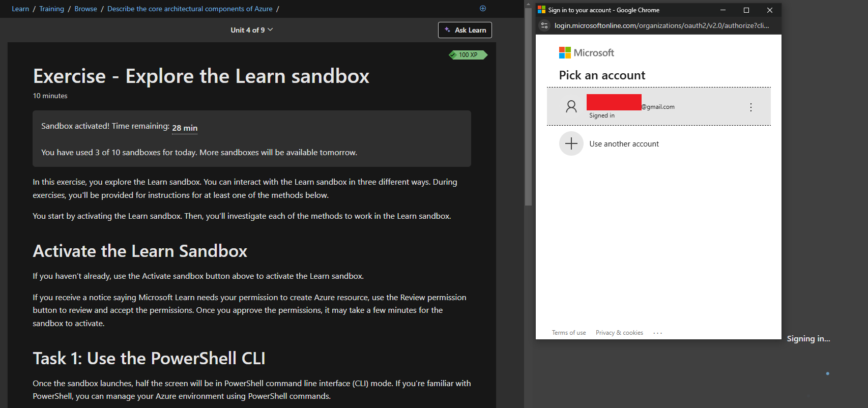Go to the Browse breadcrumb link

click(85, 9)
